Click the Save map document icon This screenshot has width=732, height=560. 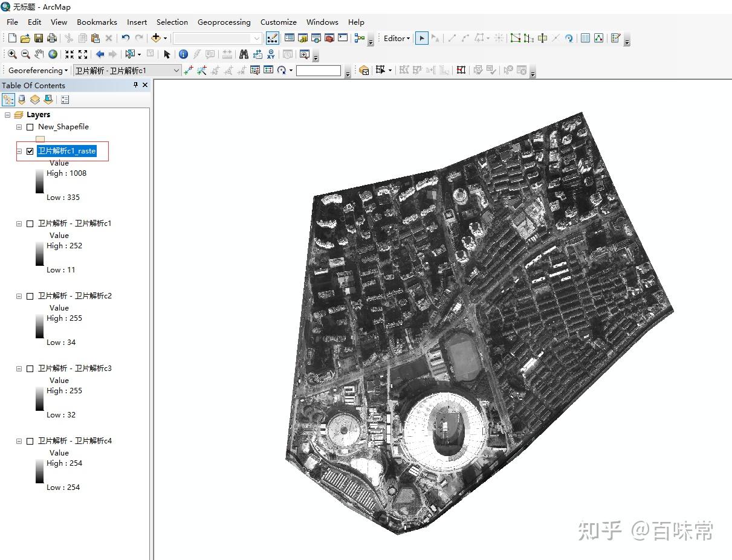point(39,38)
